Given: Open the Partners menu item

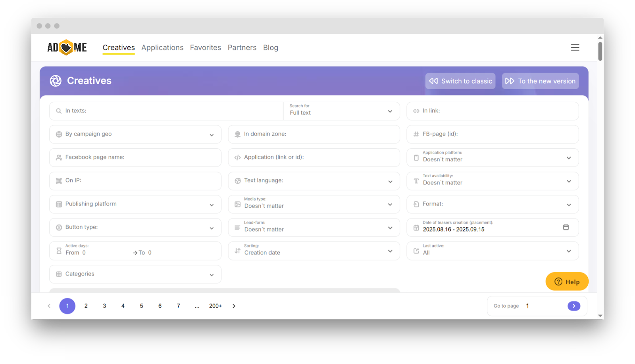Looking at the screenshot, I should 242,47.
